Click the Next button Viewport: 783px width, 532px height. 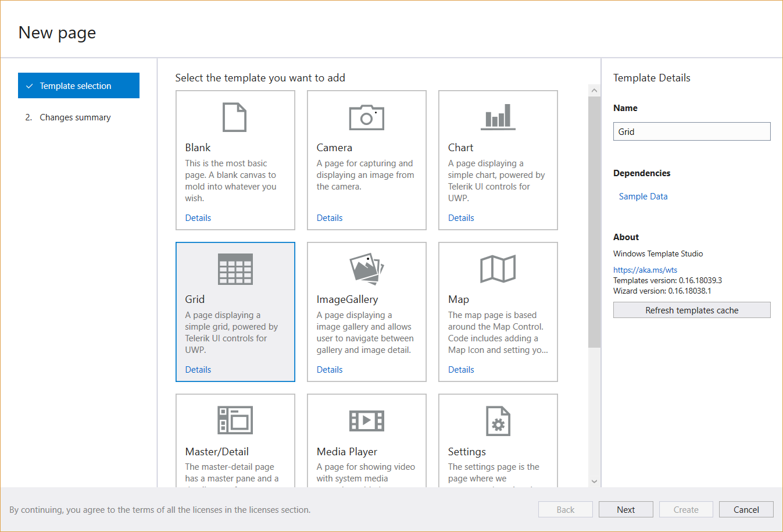pyautogui.click(x=625, y=509)
